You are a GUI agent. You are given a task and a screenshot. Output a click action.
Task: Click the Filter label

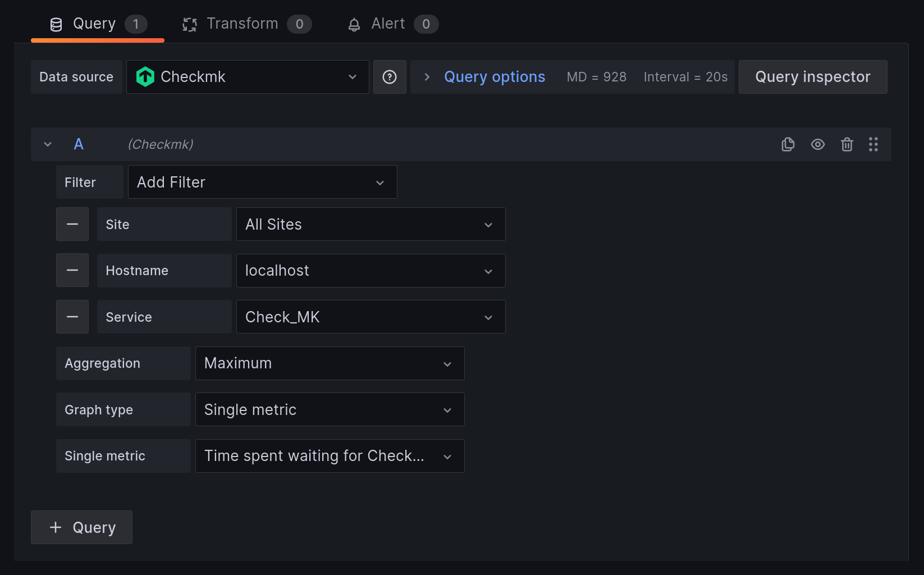pos(90,182)
